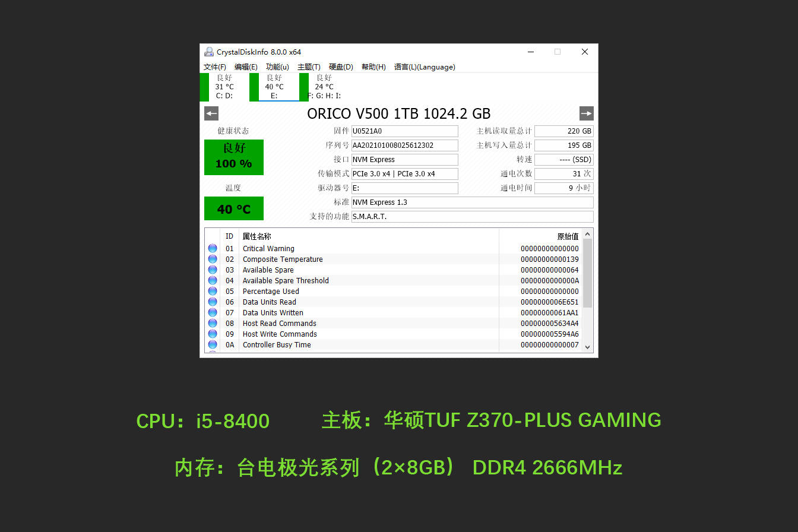
Task: Click status orb for Available Spare Threshold row
Action: tap(213, 281)
